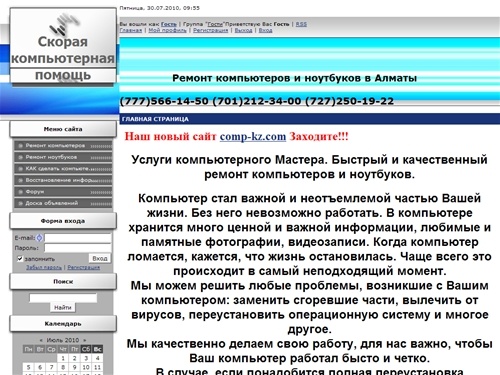Click the Меню сайта block header

(x=63, y=129)
